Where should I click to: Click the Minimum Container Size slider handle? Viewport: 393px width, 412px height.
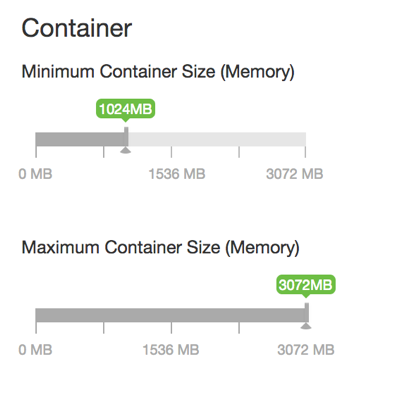point(126,137)
